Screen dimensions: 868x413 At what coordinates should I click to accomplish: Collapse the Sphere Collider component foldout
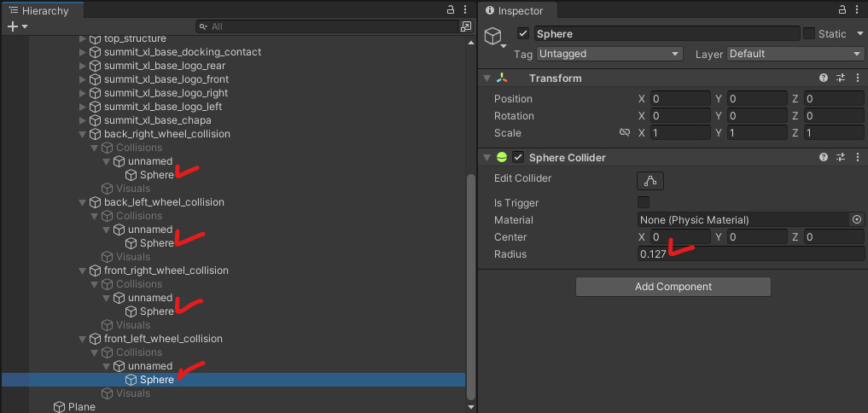tap(486, 158)
